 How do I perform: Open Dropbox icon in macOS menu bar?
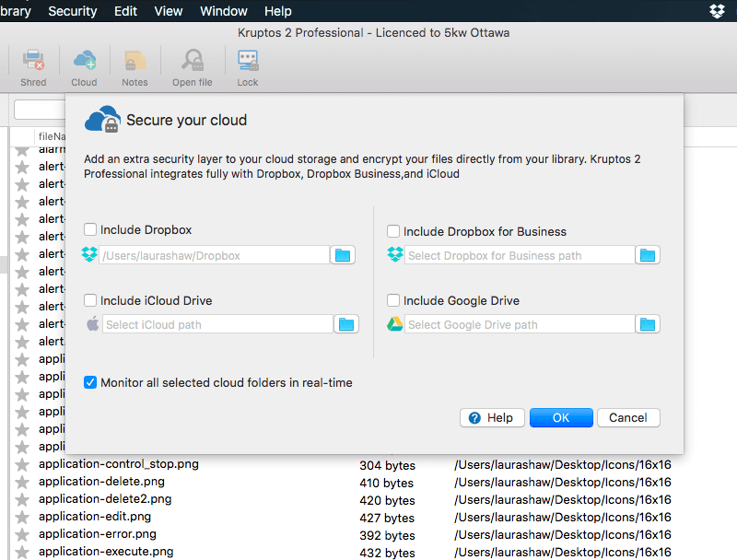click(718, 11)
